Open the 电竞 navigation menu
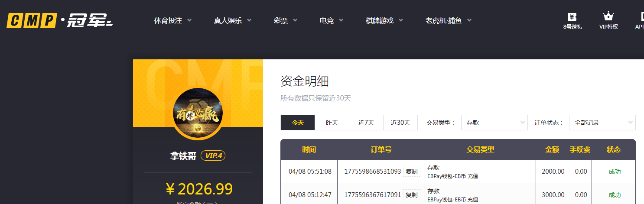This screenshot has width=644, height=204. pyautogui.click(x=331, y=20)
